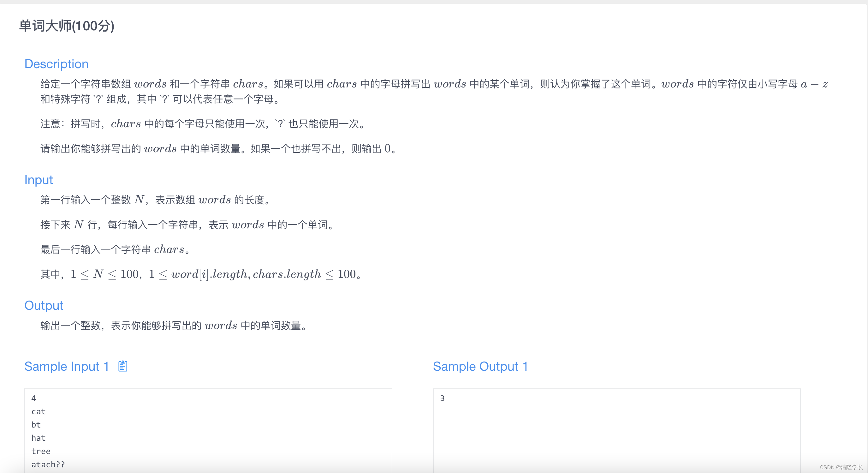Click the Description heading
868x473 pixels.
[56, 64]
